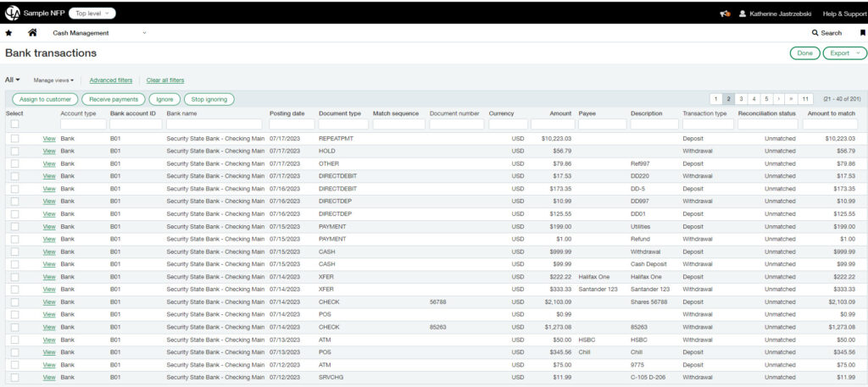Open the announcements megaphone icon
Viewport: 868px width, 387px height.
[x=725, y=14]
